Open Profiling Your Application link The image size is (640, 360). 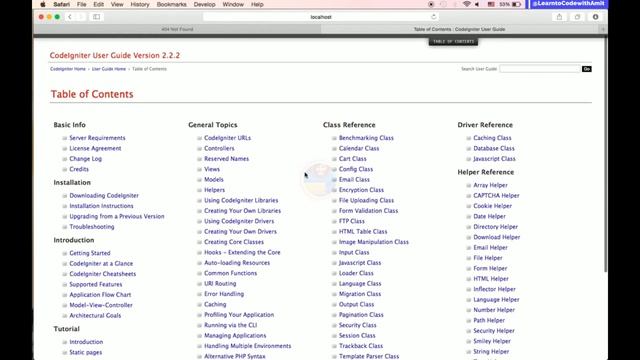(239, 315)
